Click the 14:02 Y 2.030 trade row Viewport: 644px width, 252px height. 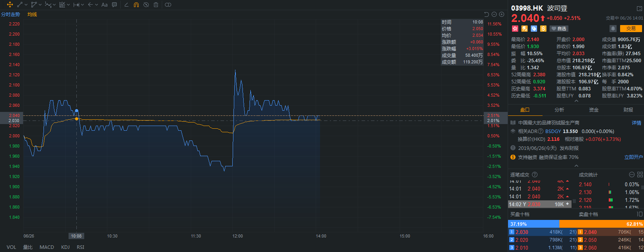tap(540, 204)
